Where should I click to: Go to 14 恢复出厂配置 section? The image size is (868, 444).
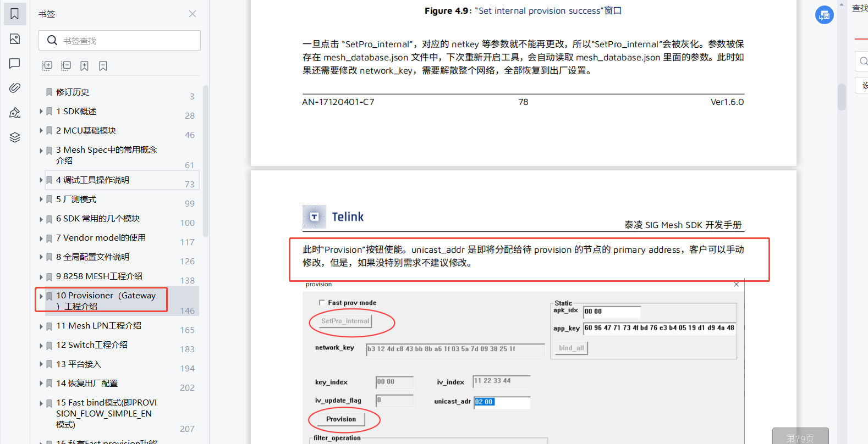(87, 383)
